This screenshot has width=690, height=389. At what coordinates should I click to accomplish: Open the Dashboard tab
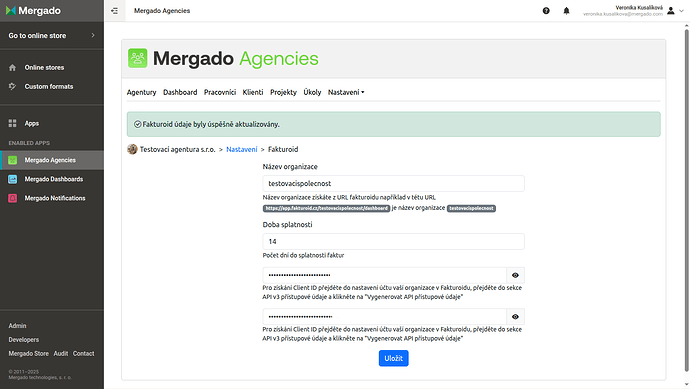tap(180, 92)
